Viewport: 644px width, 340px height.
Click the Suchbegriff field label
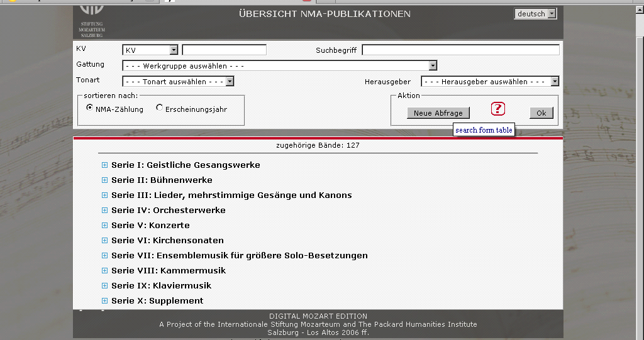(336, 50)
